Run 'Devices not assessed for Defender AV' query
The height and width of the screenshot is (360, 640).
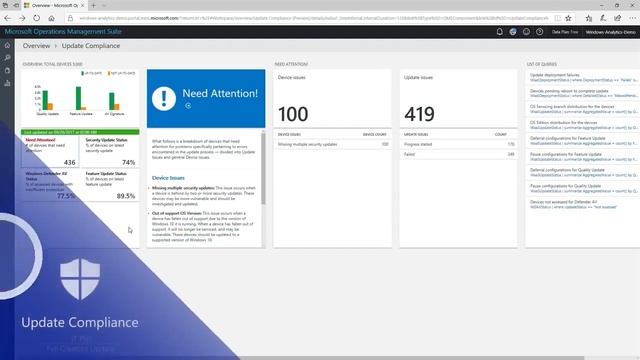(583, 204)
